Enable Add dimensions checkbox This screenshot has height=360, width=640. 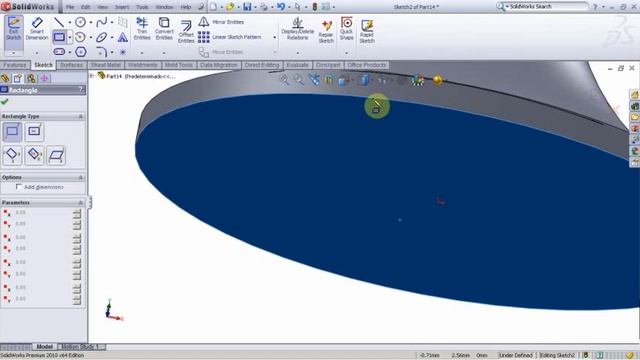(18, 187)
